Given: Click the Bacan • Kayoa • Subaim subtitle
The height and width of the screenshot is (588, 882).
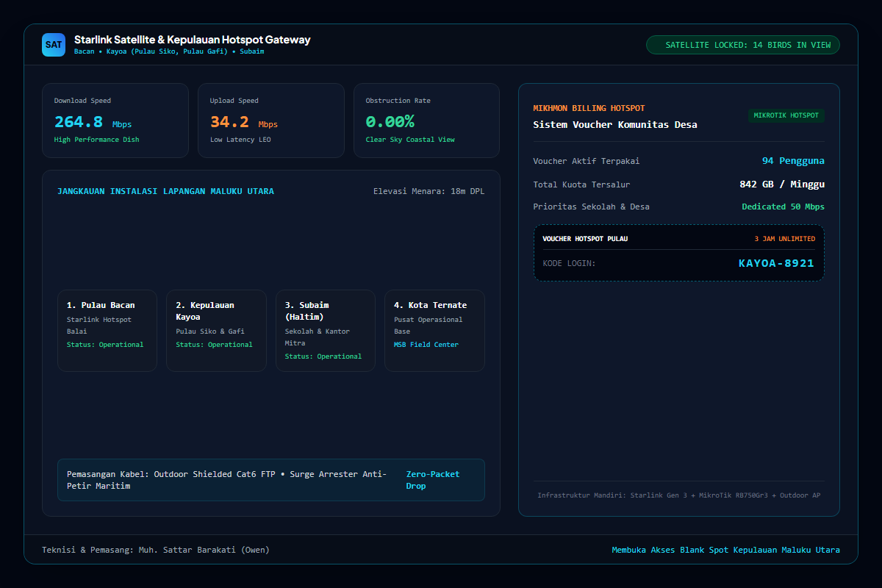Looking at the screenshot, I should [x=169, y=52].
